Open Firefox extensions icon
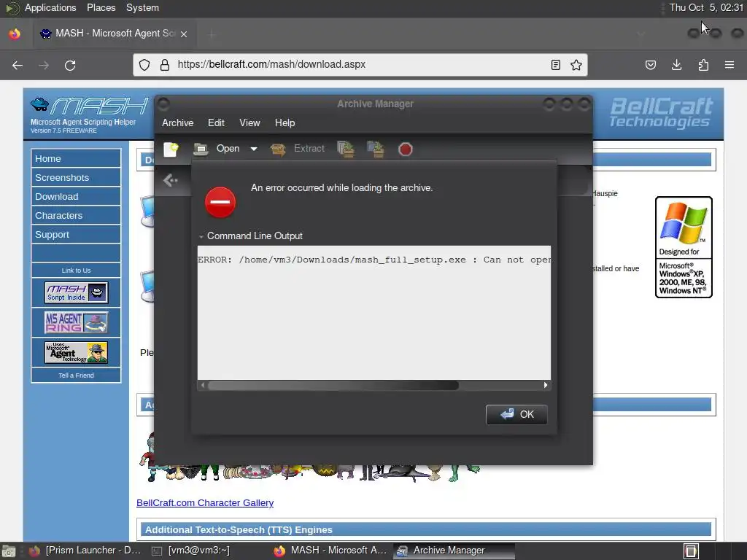747x560 pixels. coord(703,65)
